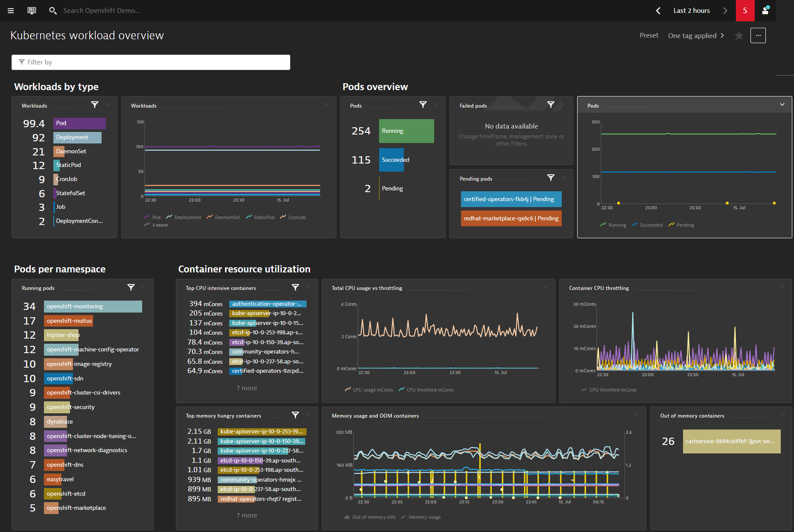Show 7 more CPU intensive containers
The image size is (794, 532).
point(247,388)
